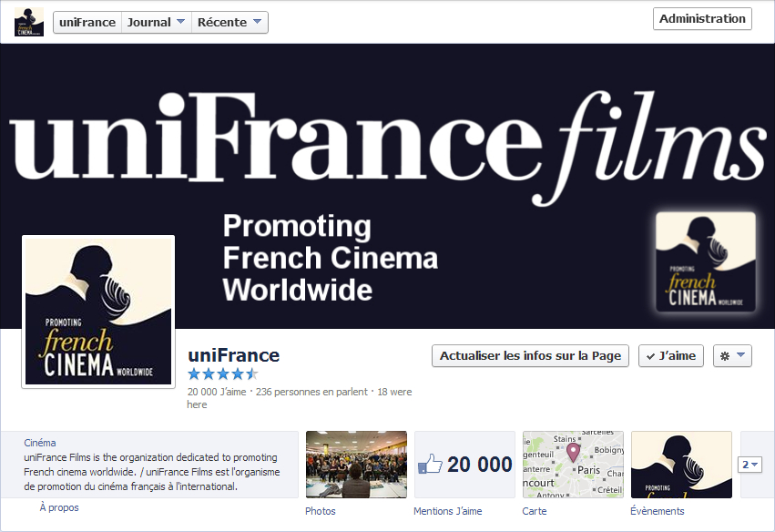Click the French Cinema badge on the cover photo
Viewport: 775px width, 532px height.
(x=705, y=262)
